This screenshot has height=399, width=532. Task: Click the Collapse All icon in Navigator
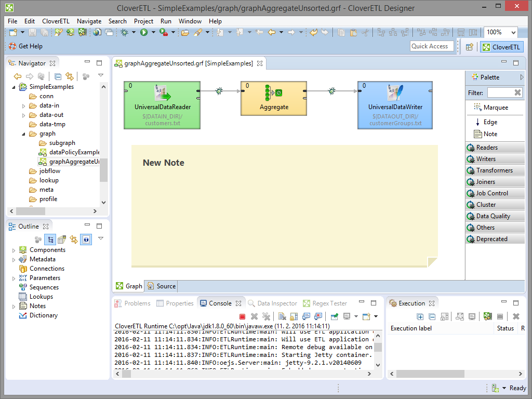[x=58, y=76]
